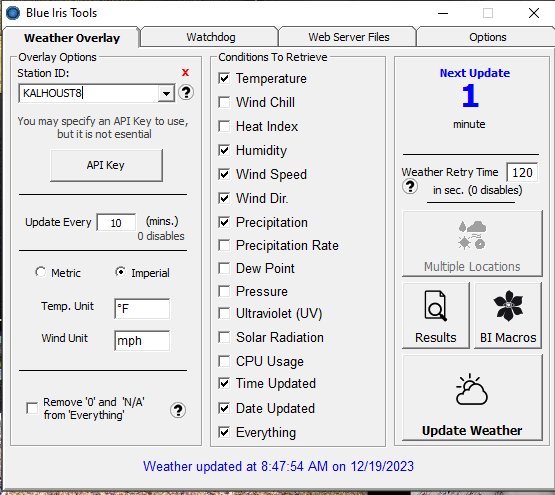Check the CPU Usage option

pyautogui.click(x=224, y=361)
